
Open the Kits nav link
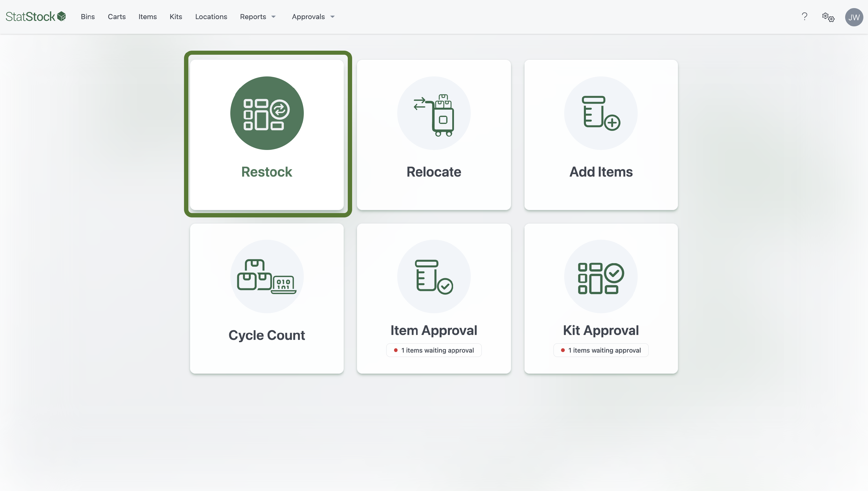pyautogui.click(x=176, y=17)
